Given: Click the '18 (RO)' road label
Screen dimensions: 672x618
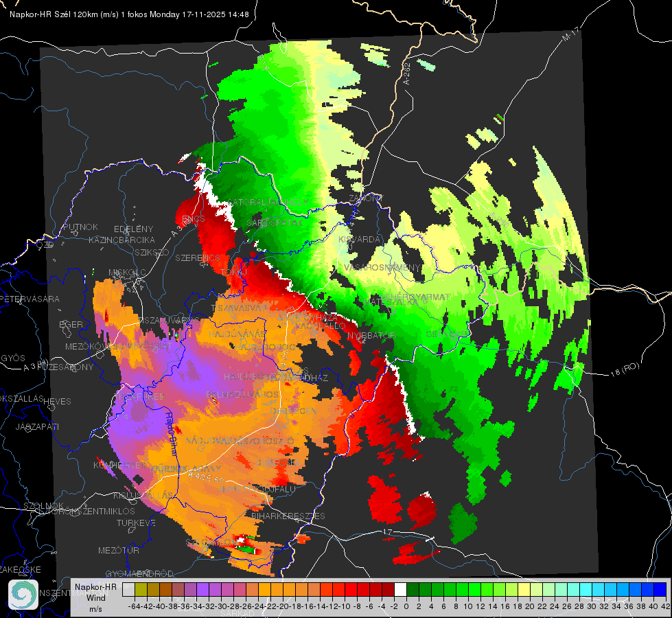Looking at the screenshot, I should pyautogui.click(x=625, y=369).
